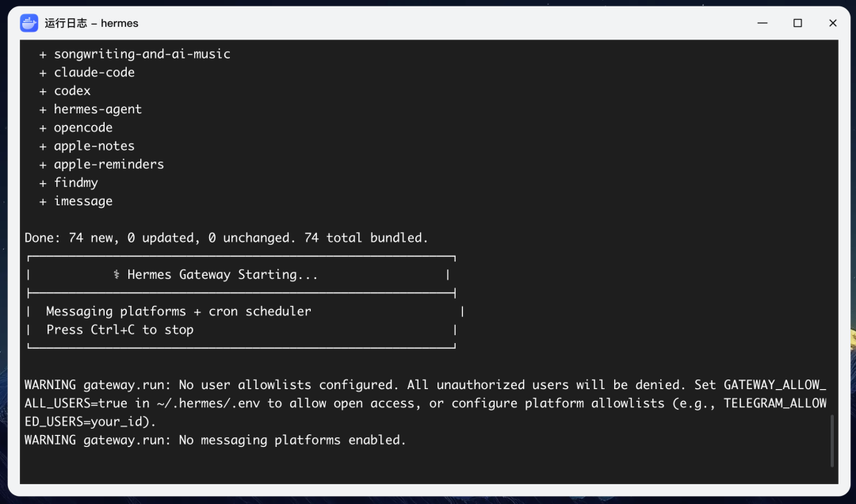
Task: Click the "Press Ctrl+C to stop" text
Action: click(x=120, y=330)
